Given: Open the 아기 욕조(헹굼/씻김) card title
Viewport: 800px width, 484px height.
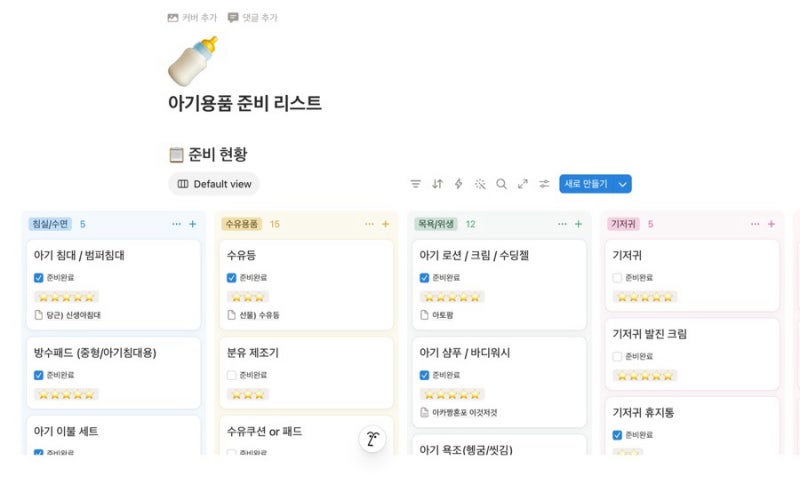Looking at the screenshot, I should pos(466,449).
